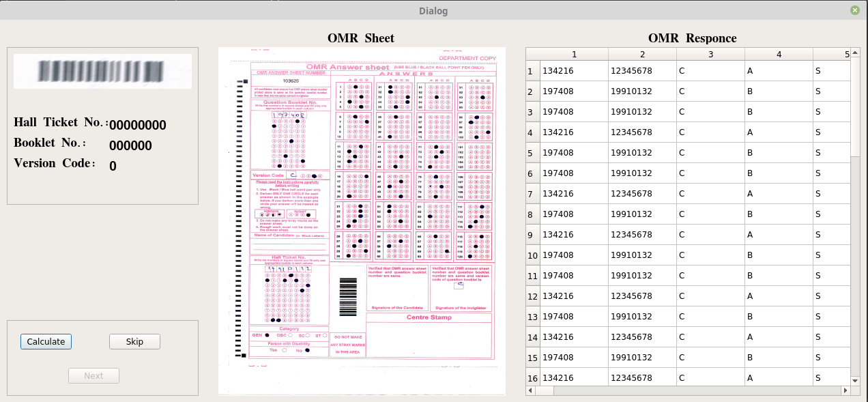Select the row 10 header in the table
Image resolution: width=868 pixels, height=402 pixels.
coord(533,255)
